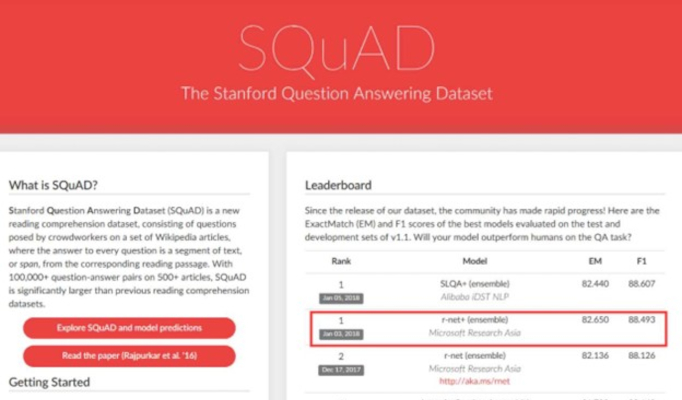
Task: Click the Alibaba iDST NLP affiliation text
Action: coord(461,297)
